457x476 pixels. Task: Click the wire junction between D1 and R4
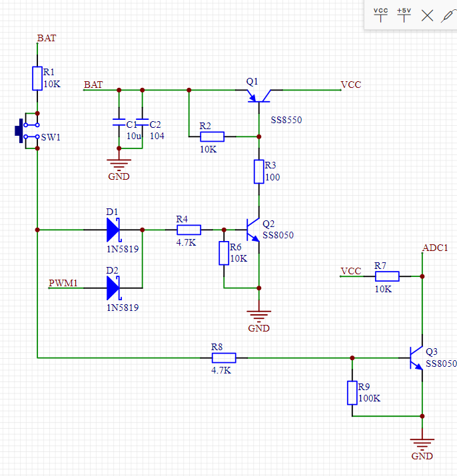[x=142, y=230]
